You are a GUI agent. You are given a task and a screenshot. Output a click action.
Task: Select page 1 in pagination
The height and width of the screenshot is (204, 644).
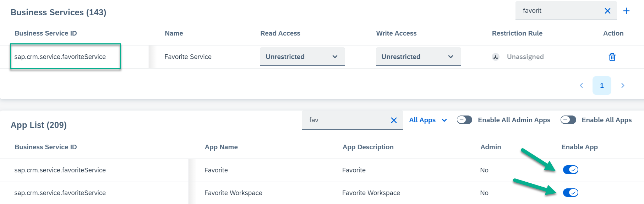602,85
